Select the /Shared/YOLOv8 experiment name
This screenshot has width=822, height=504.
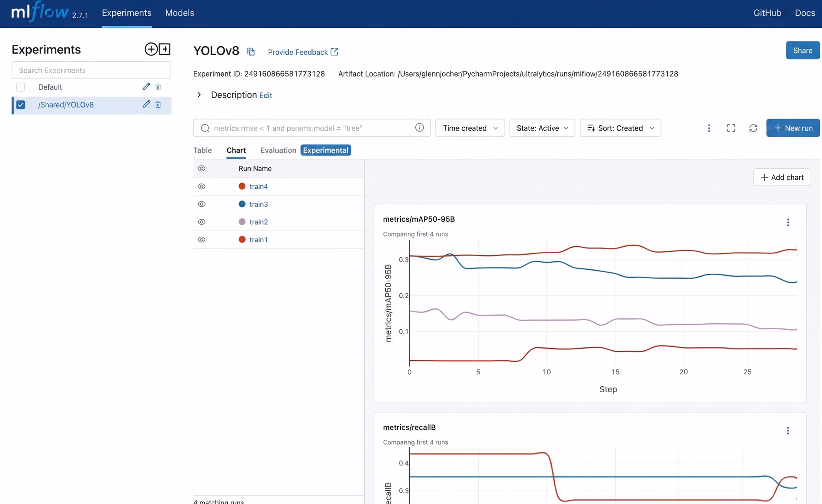point(66,105)
